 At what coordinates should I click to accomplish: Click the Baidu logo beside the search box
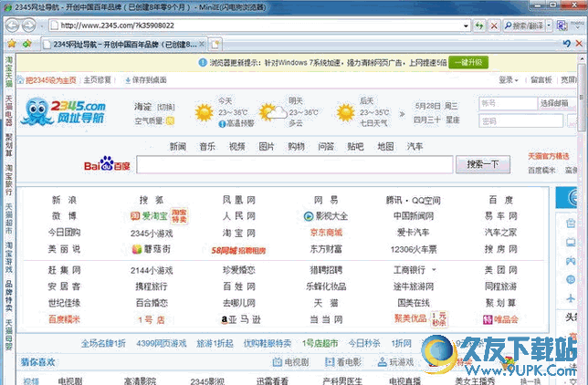coord(107,164)
